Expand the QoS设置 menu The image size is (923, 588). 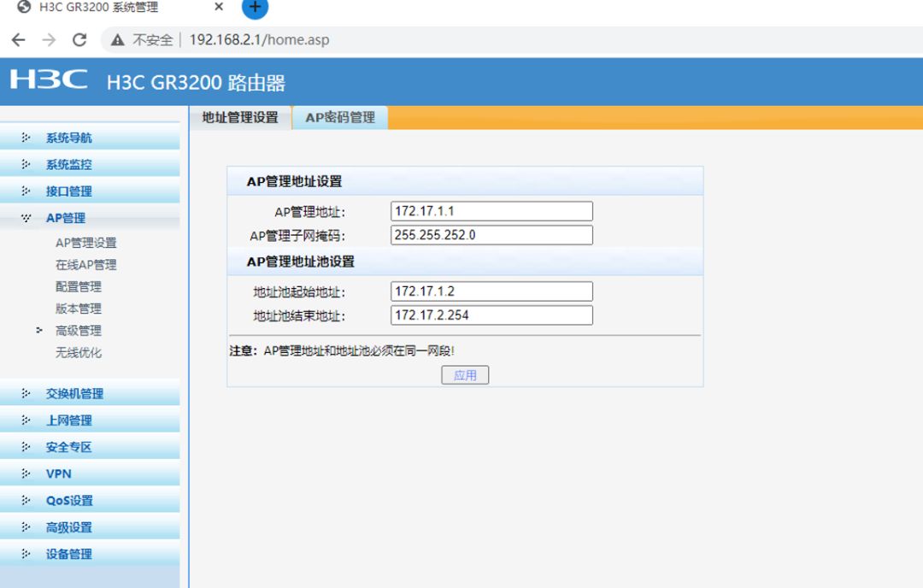point(90,501)
